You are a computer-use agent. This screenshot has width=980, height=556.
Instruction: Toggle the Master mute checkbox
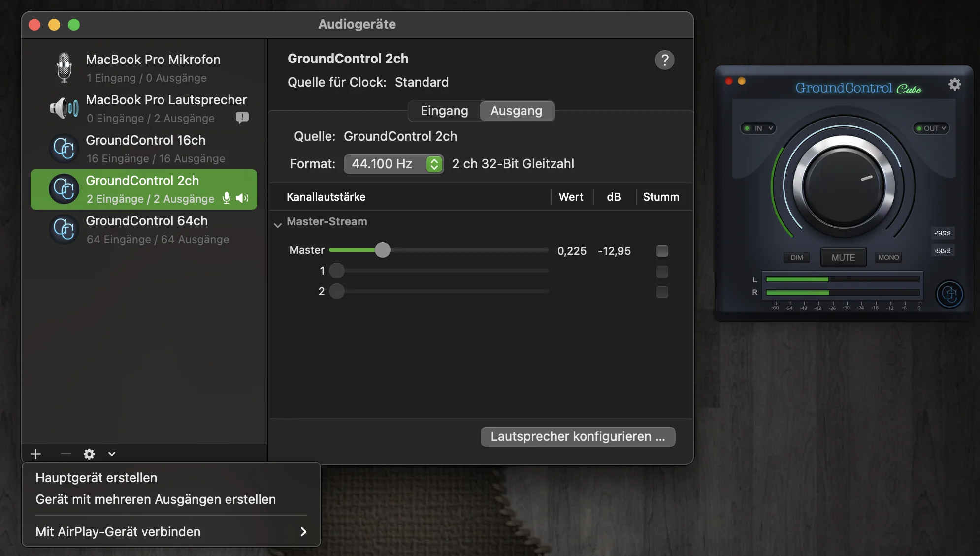pyautogui.click(x=662, y=251)
